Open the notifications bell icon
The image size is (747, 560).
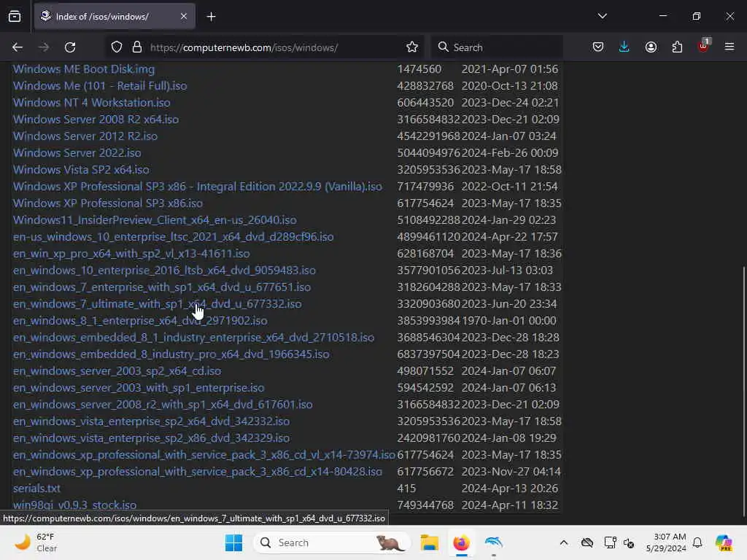point(697,542)
